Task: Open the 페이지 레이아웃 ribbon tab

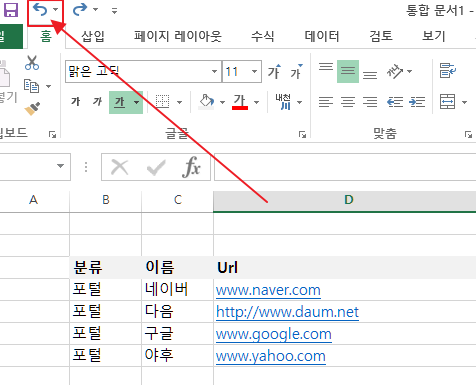Action: coord(178,36)
